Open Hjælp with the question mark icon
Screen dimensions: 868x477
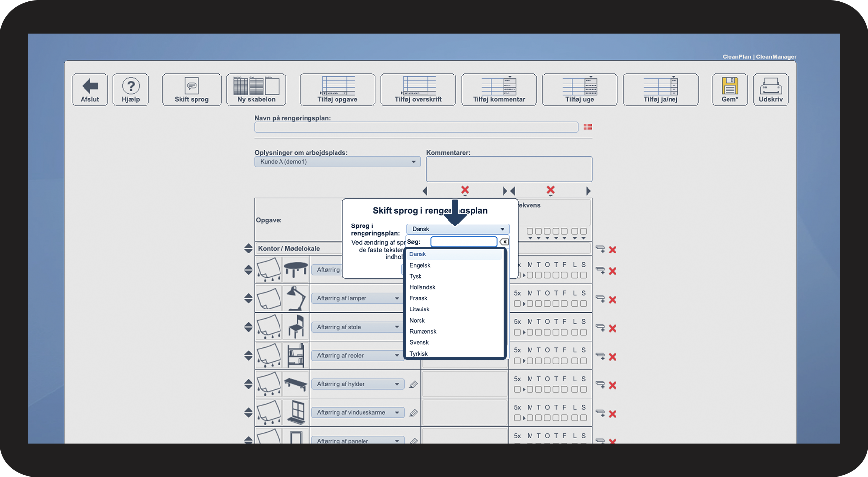pos(131,89)
